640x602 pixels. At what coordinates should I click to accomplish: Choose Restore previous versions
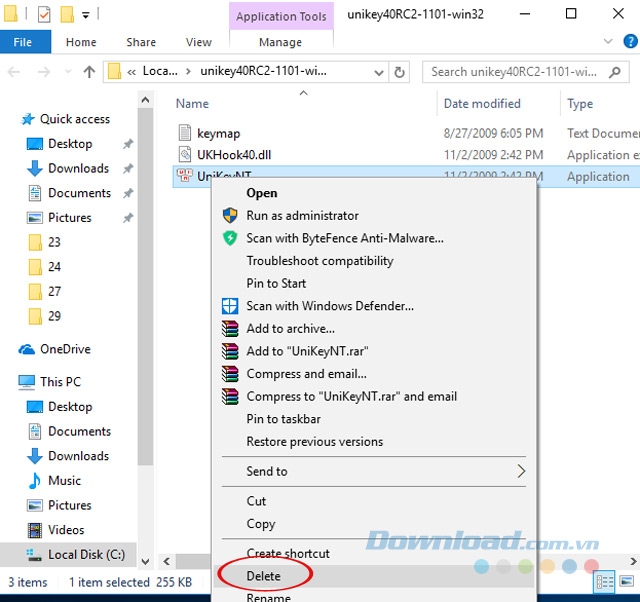315,442
